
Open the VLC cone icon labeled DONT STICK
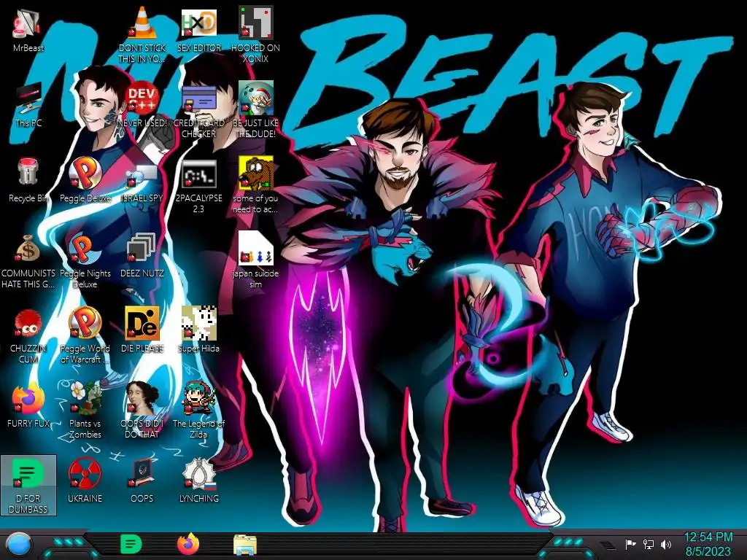click(142, 23)
